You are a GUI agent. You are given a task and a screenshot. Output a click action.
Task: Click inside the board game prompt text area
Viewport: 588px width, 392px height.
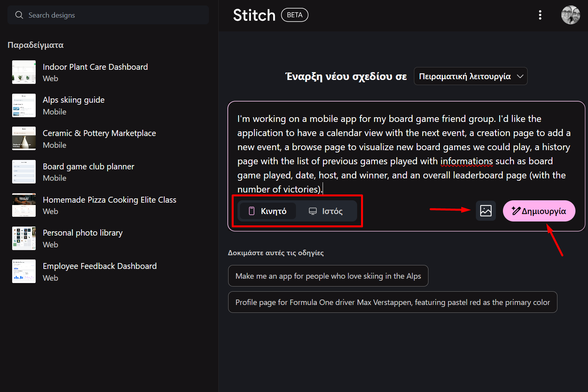[x=404, y=154]
